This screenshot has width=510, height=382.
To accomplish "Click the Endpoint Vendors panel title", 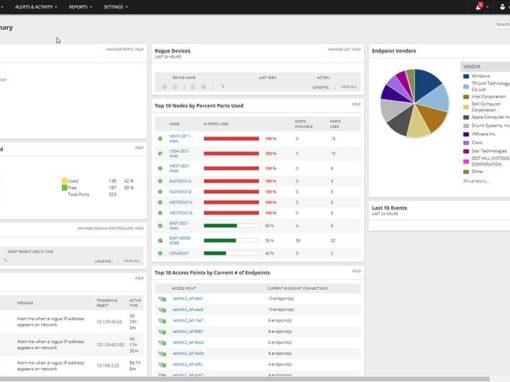I will coord(394,51).
